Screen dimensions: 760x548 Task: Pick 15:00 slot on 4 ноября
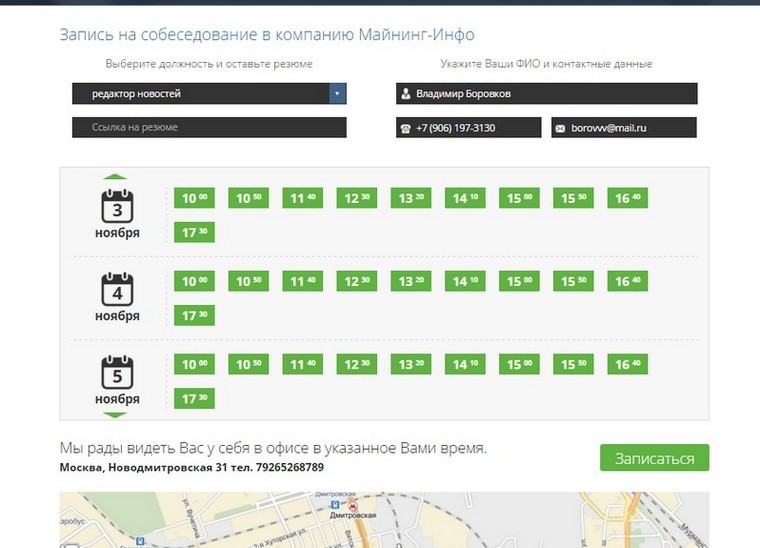coord(520,281)
